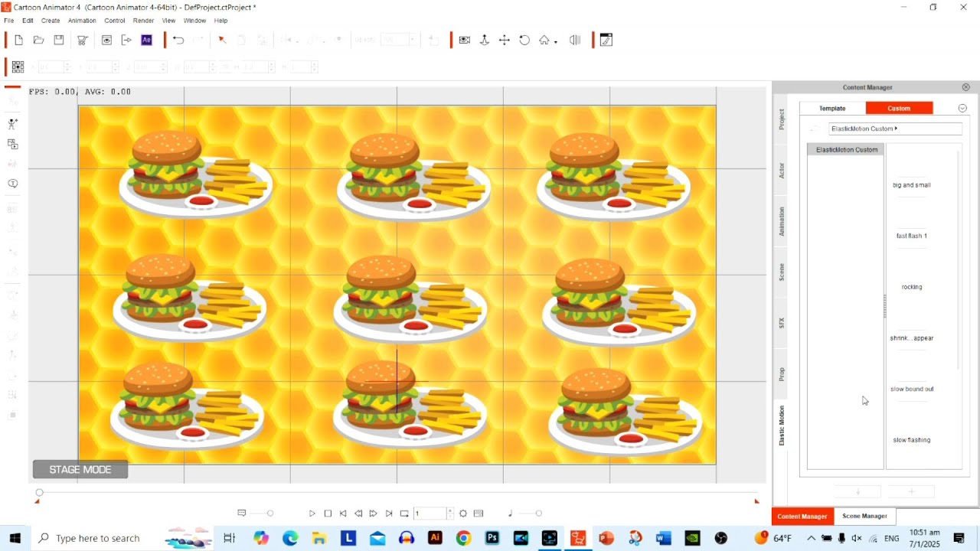Open the speech bubble text tool in the sidebar
This screenshot has width=980, height=551.
[x=12, y=184]
